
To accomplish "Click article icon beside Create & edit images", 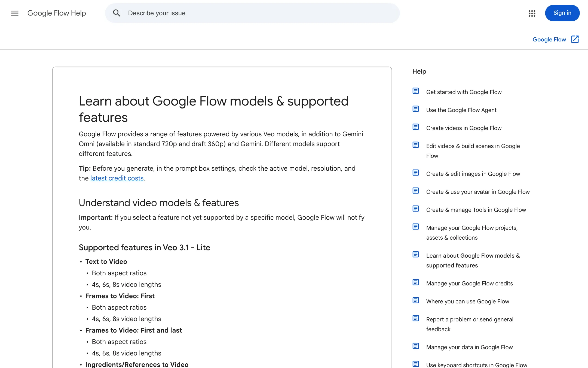I will (416, 173).
